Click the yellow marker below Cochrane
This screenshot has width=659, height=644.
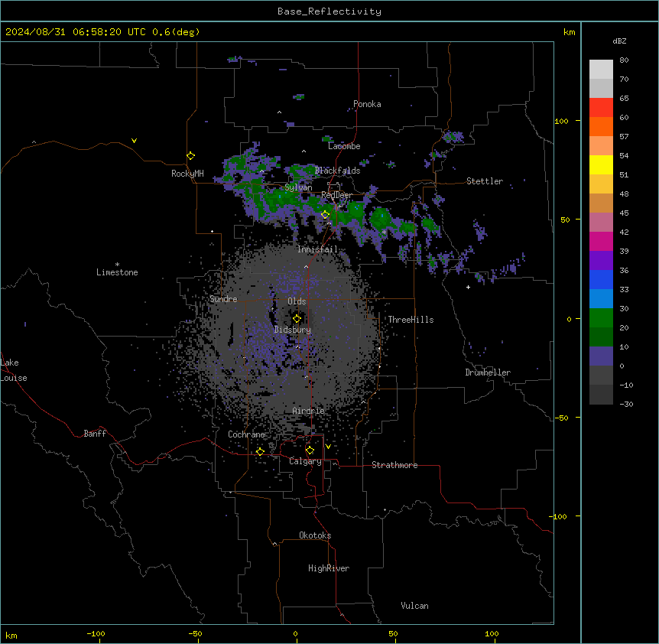pyautogui.click(x=260, y=451)
